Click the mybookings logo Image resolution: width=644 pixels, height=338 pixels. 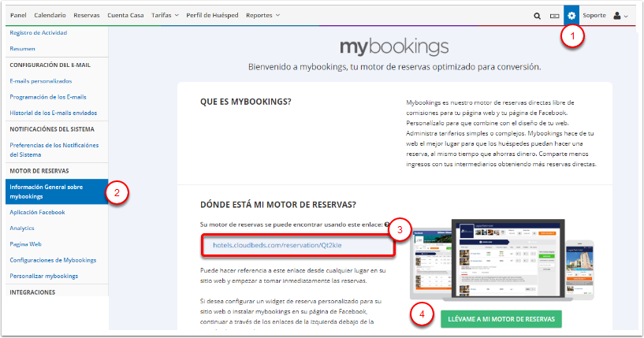[x=394, y=47]
